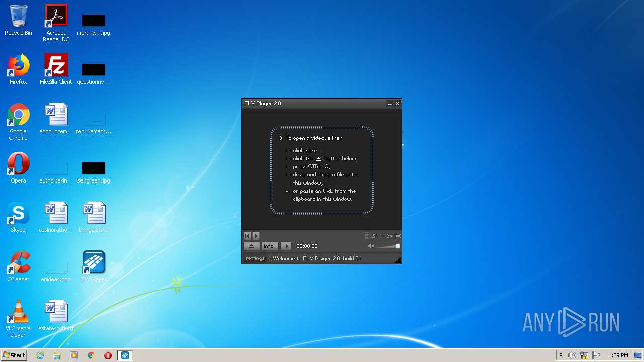Set zoom to .5x
This screenshot has width=644, height=362.
tap(375, 236)
